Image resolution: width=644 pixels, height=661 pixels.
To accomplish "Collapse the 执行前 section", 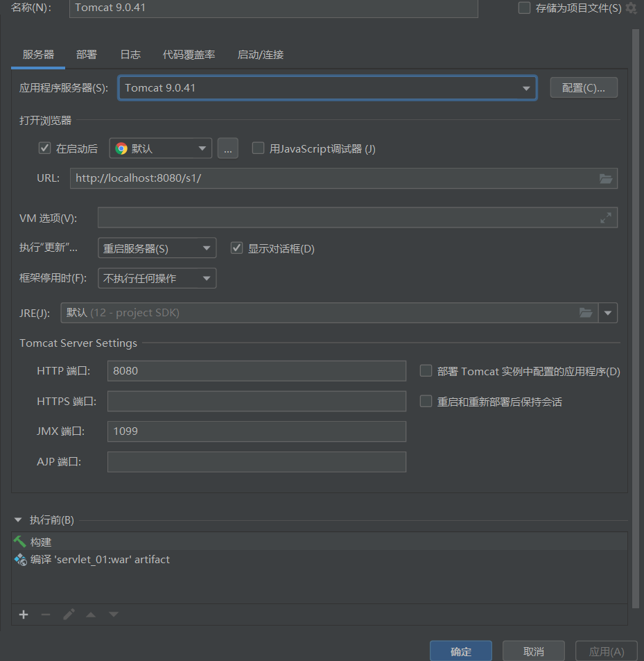I will [17, 520].
